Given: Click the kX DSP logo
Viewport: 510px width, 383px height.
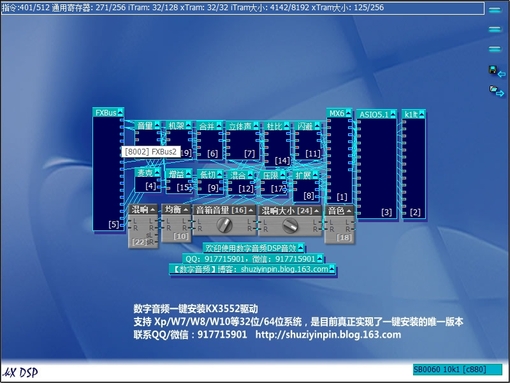Looking at the screenshot, I should pos(21,372).
